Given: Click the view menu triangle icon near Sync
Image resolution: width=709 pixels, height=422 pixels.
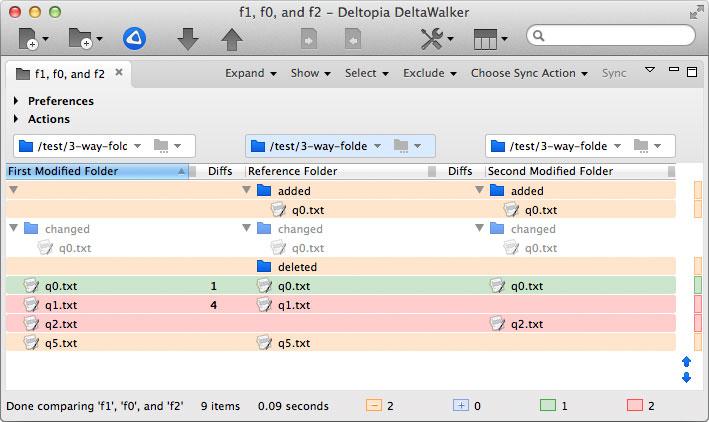Looking at the screenshot, I should [650, 70].
